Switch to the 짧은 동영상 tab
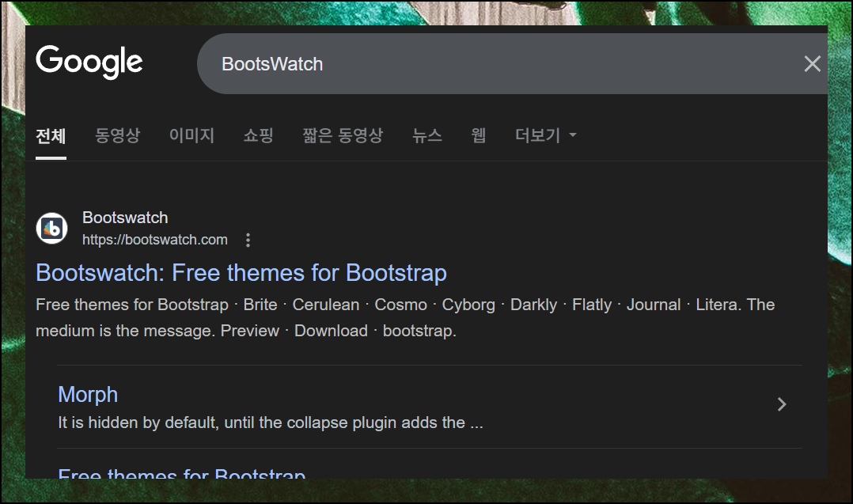Image resolution: width=853 pixels, height=504 pixels. coord(343,135)
